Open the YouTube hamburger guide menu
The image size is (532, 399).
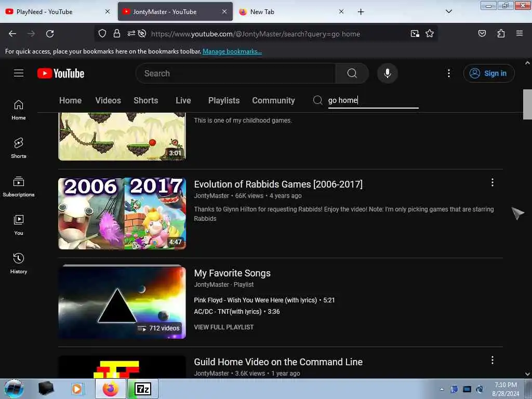tap(19, 73)
